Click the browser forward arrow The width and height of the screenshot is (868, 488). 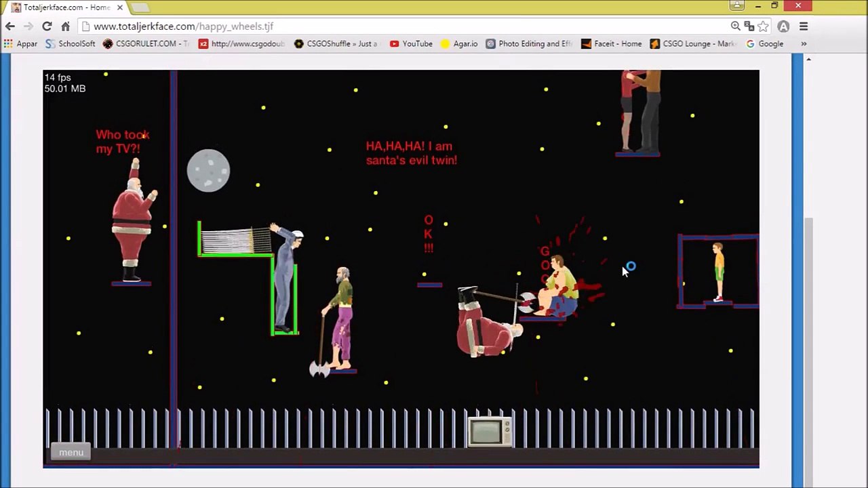click(x=28, y=26)
